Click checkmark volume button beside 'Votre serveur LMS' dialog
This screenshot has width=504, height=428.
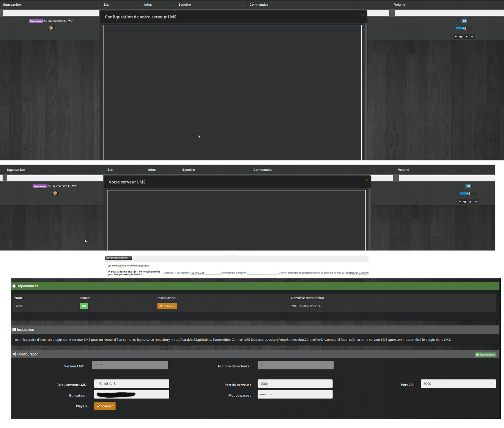click(476, 202)
